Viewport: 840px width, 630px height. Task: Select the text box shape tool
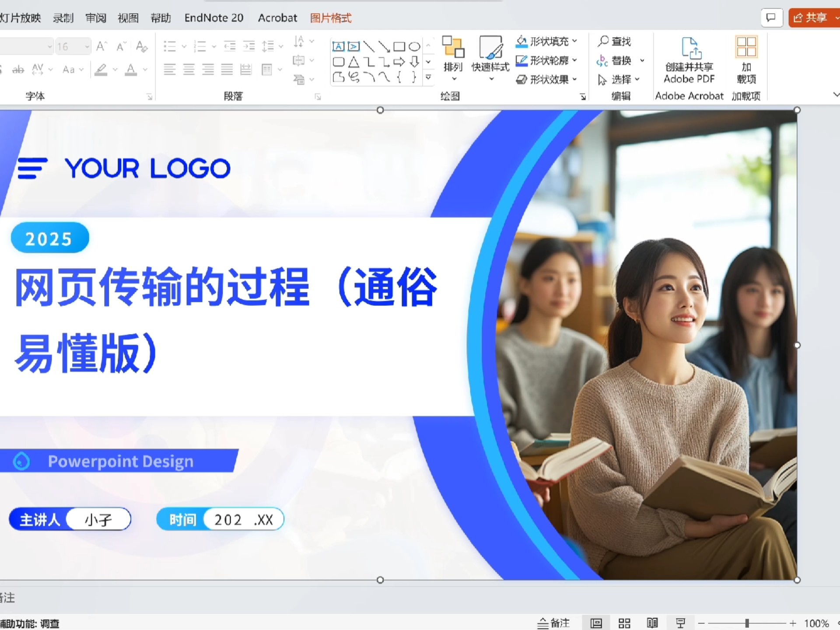coord(338,46)
